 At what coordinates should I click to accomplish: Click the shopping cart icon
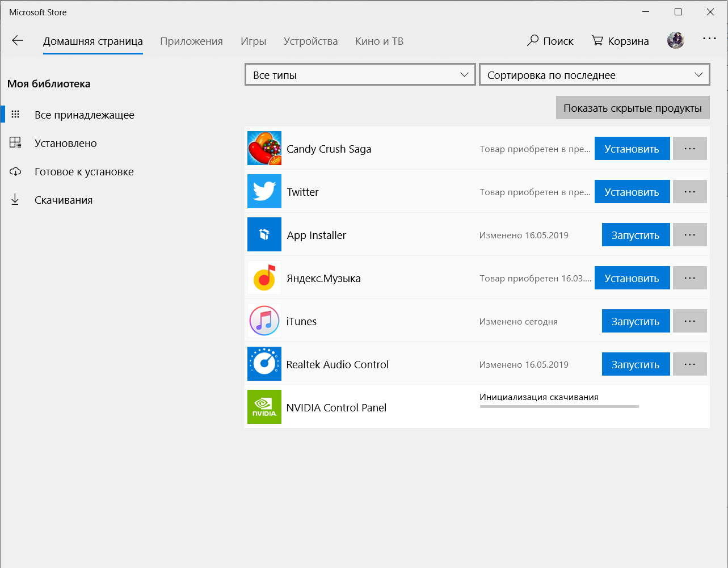point(597,41)
